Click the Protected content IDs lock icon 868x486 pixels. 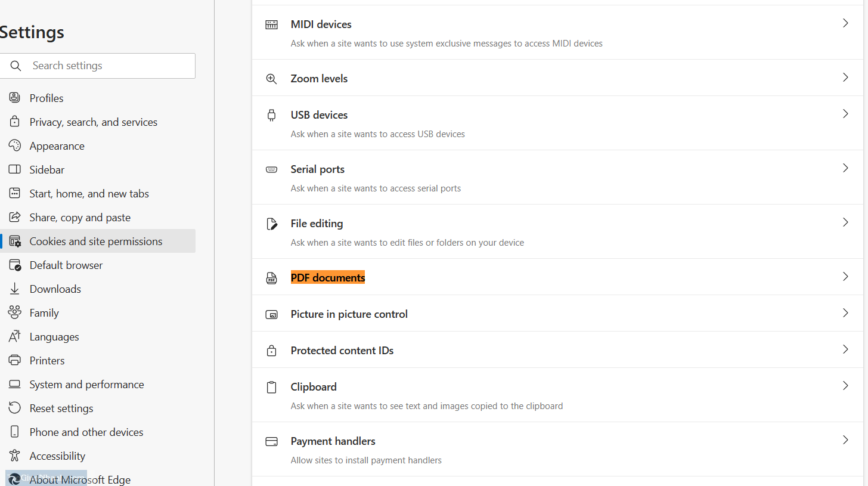pos(271,351)
